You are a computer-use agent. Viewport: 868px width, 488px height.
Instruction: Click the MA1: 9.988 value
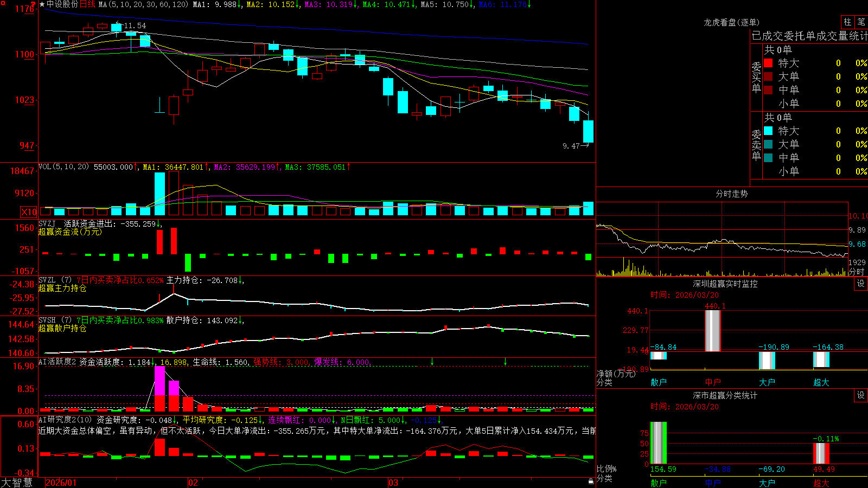215,4
